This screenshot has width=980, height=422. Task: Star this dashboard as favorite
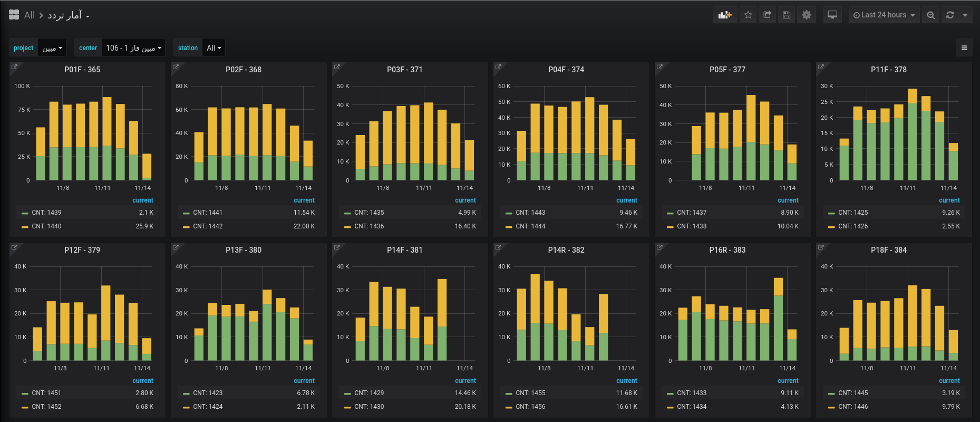(748, 15)
